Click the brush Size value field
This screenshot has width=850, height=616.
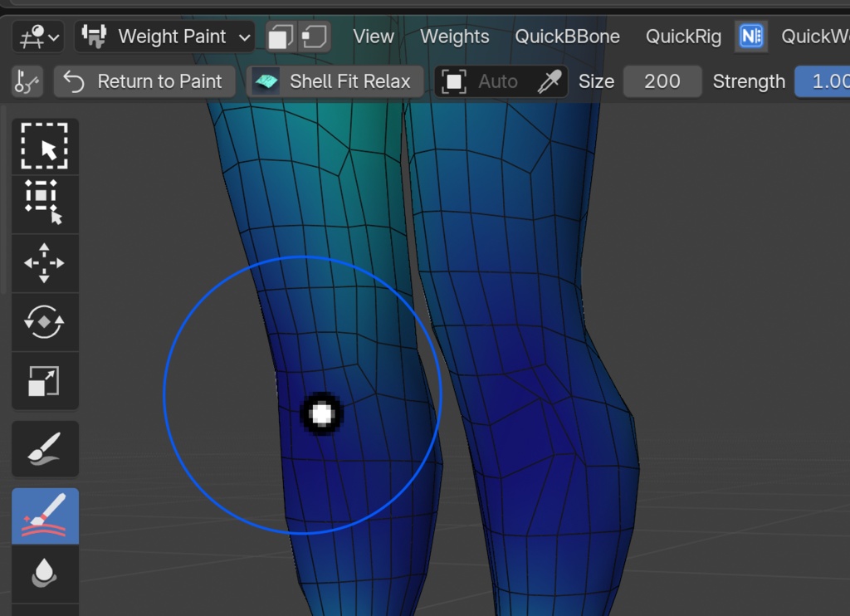click(x=662, y=82)
